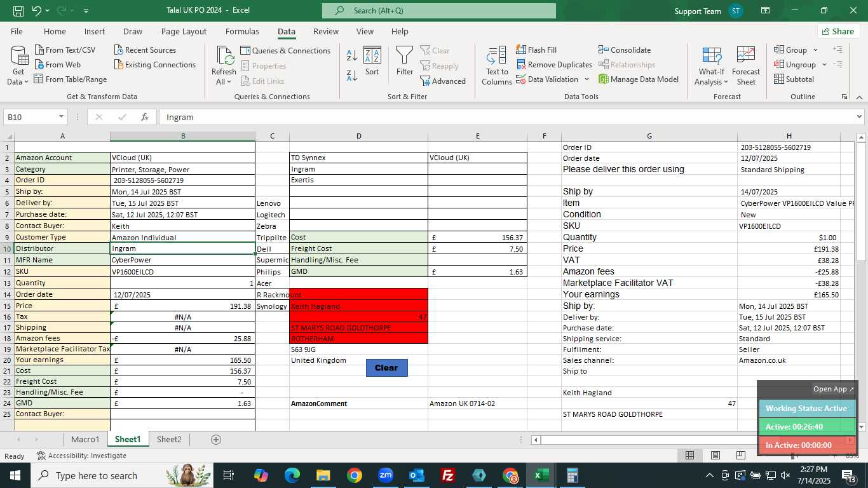This screenshot has height=488, width=868.
Task: Open Get Data menu
Action: point(18,65)
